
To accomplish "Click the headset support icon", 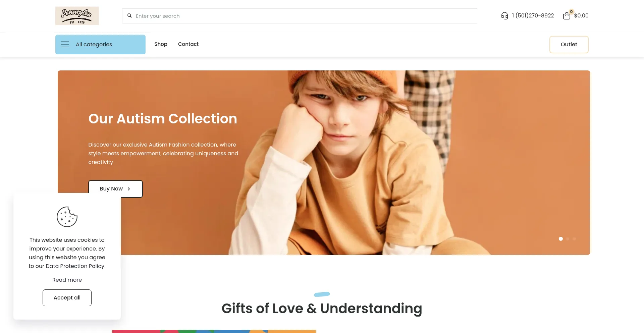I will 504,16.
